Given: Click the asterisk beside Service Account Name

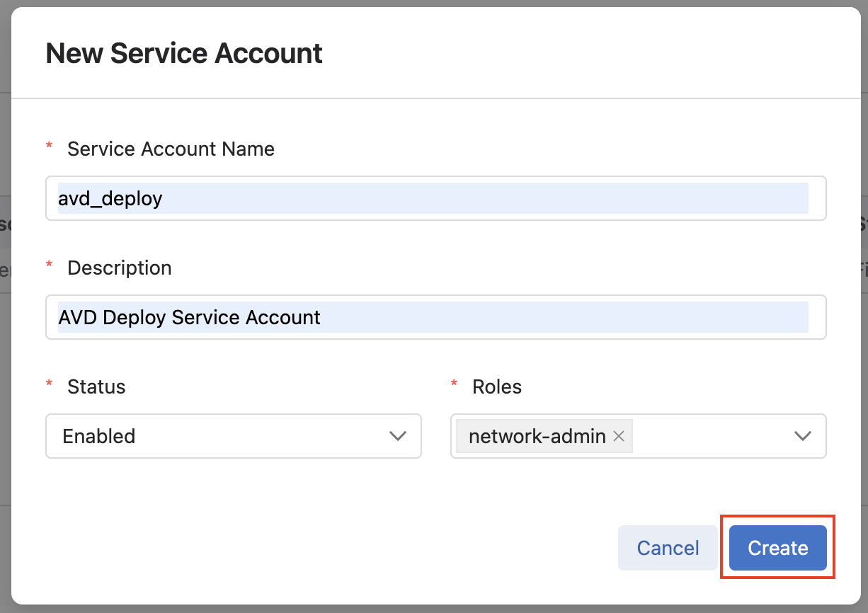Looking at the screenshot, I should [x=50, y=146].
